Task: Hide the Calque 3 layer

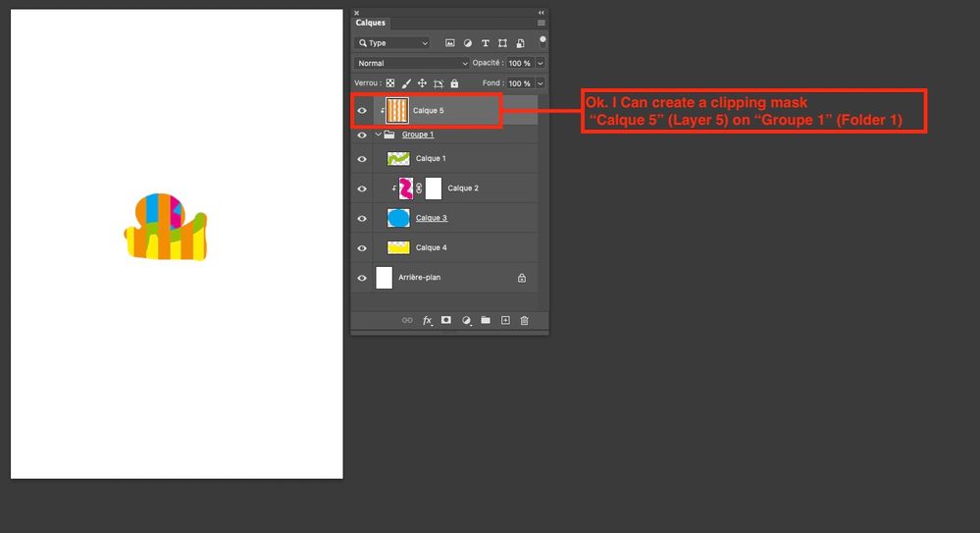Action: (362, 218)
